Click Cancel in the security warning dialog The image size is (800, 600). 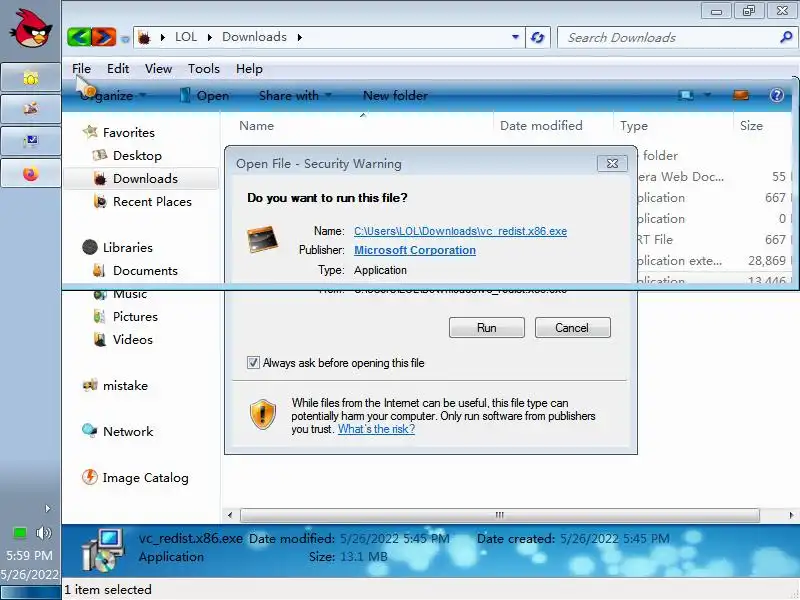click(x=572, y=328)
